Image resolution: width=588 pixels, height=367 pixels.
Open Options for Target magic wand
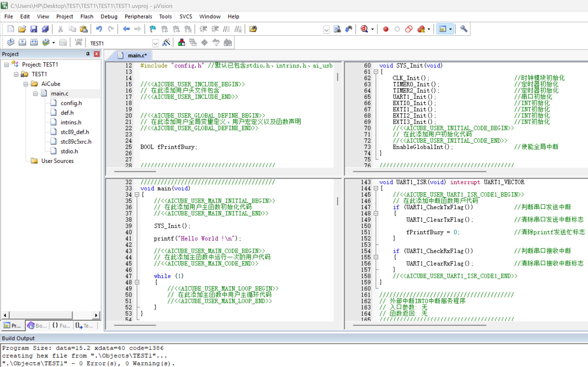click(166, 43)
